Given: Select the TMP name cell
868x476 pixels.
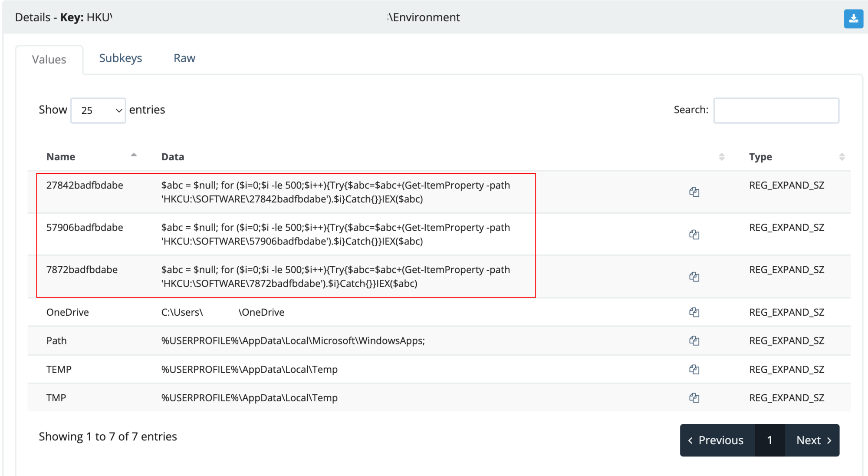Looking at the screenshot, I should click(56, 398).
